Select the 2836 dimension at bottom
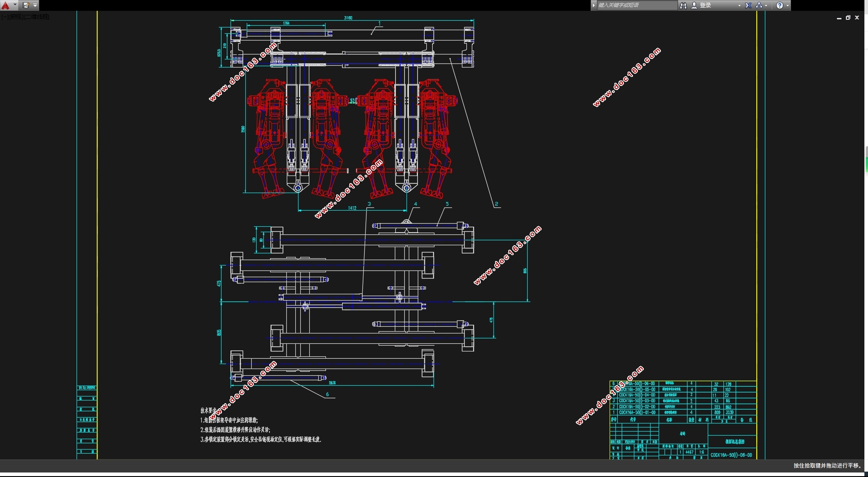868x477 pixels. (x=332, y=383)
